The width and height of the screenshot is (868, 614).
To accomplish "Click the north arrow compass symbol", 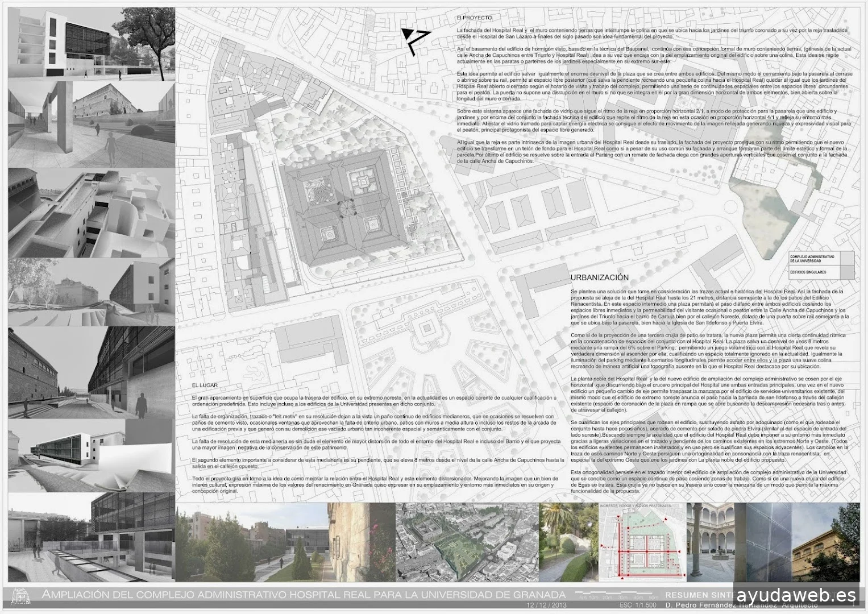I will (414, 40).
